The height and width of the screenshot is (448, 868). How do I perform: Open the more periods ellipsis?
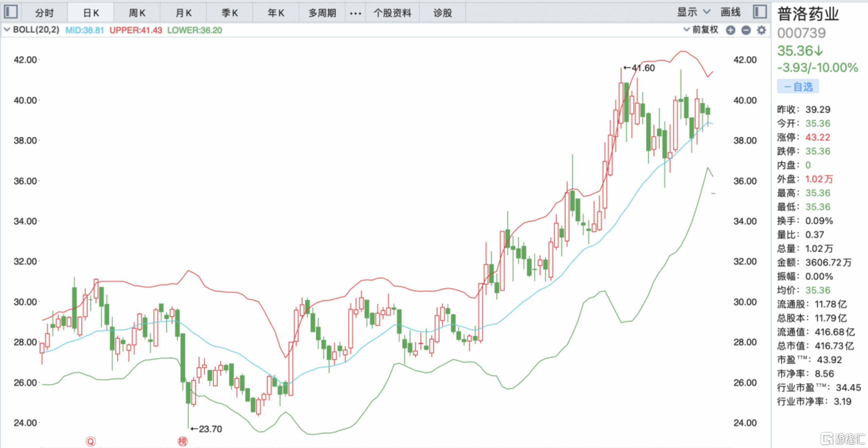tap(355, 13)
